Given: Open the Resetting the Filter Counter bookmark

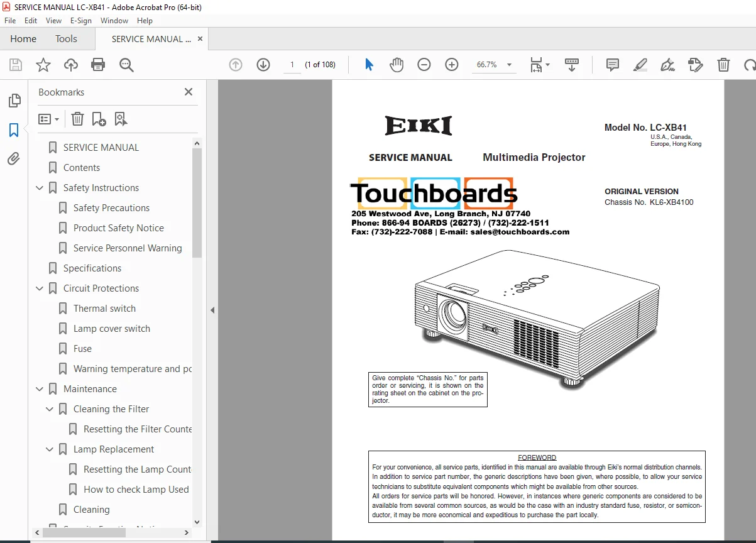Looking at the screenshot, I should point(138,429).
